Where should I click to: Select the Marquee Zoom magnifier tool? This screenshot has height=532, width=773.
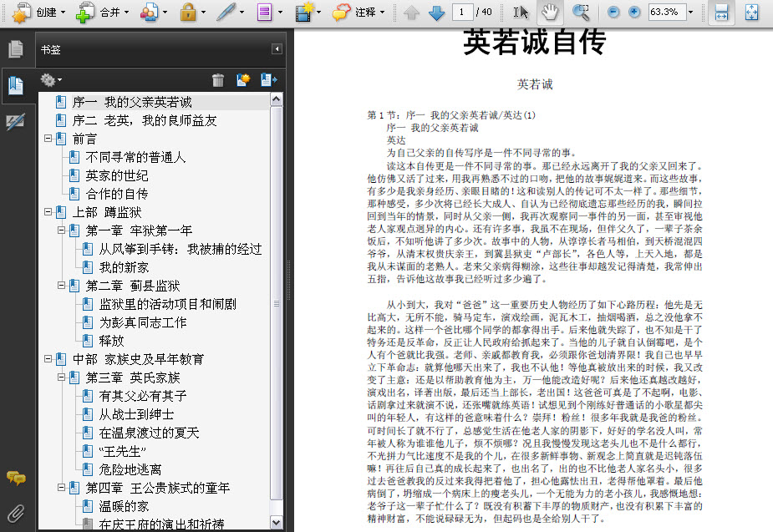[x=581, y=13]
